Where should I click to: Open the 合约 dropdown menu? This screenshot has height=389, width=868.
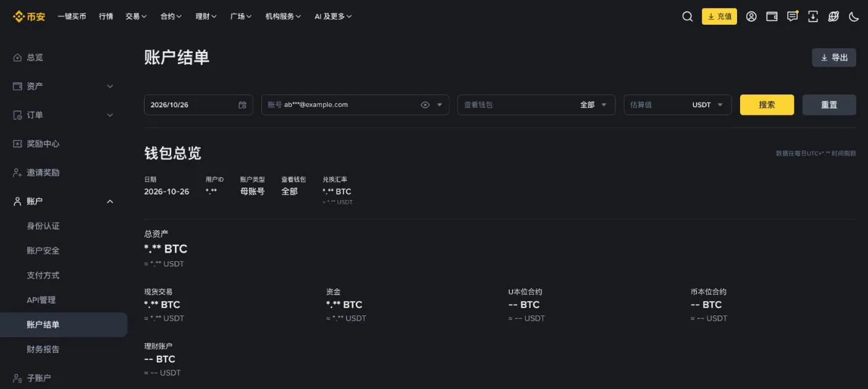click(171, 17)
